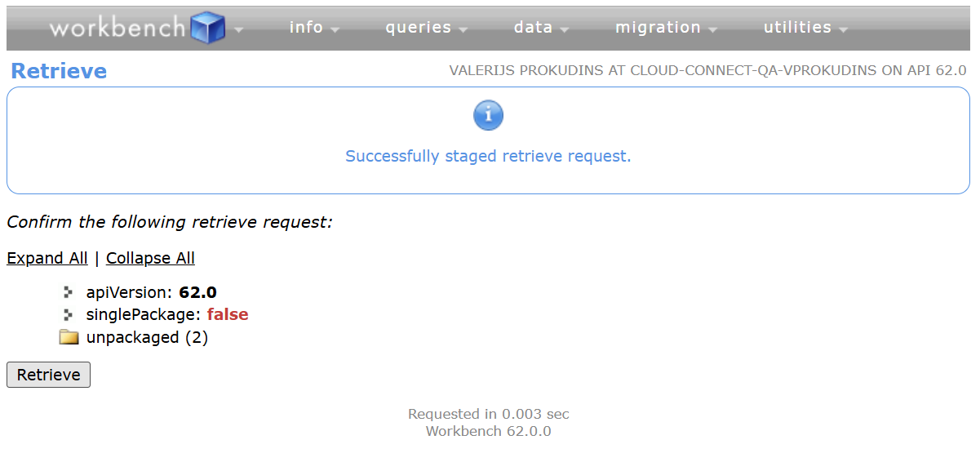Expand the unpackaged folder icon
The width and height of the screenshot is (980, 471).
click(x=69, y=337)
